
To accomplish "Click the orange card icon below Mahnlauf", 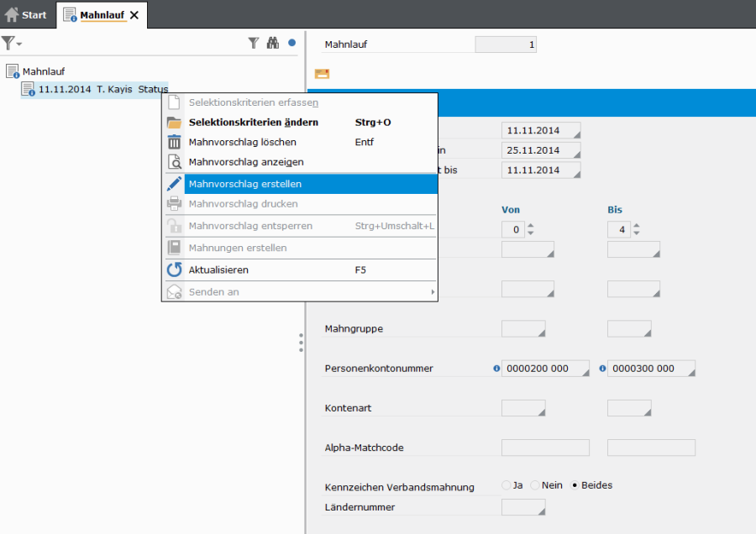I will coord(322,74).
